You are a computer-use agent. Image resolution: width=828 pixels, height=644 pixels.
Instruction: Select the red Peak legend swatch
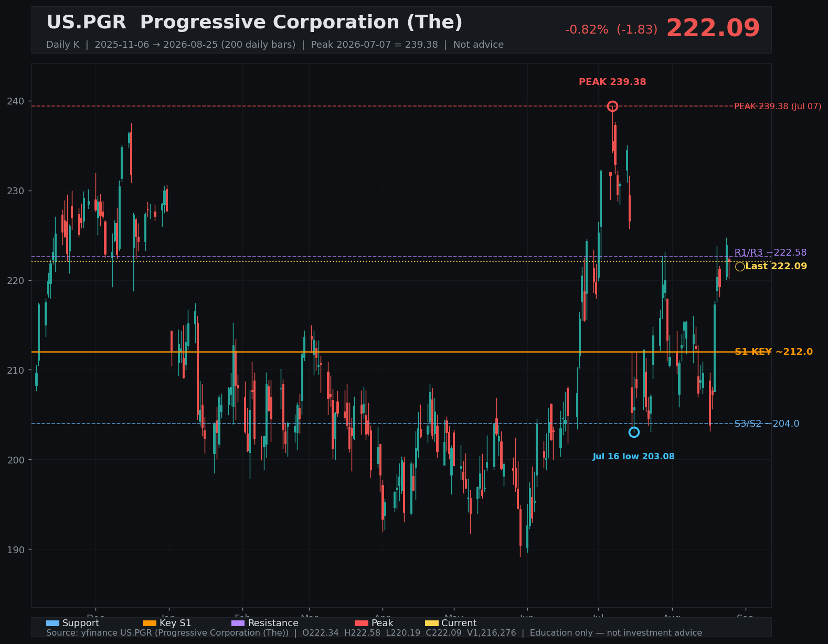[x=362, y=623]
